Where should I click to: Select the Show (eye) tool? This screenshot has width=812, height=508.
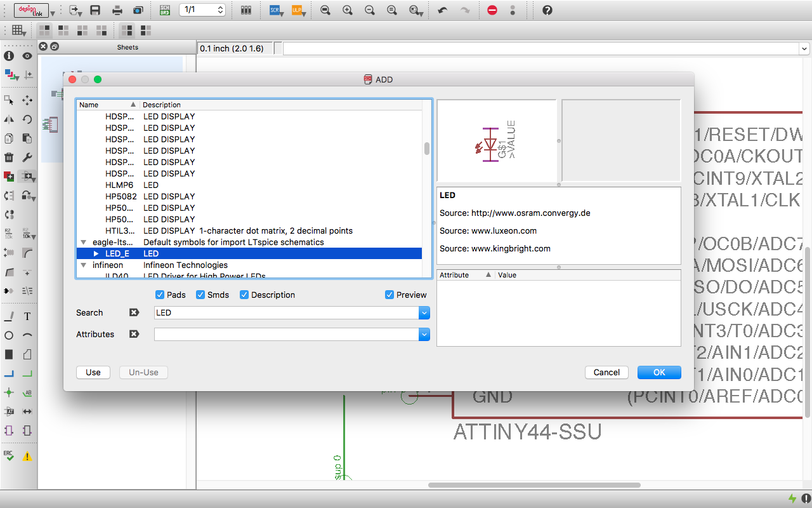(x=27, y=56)
